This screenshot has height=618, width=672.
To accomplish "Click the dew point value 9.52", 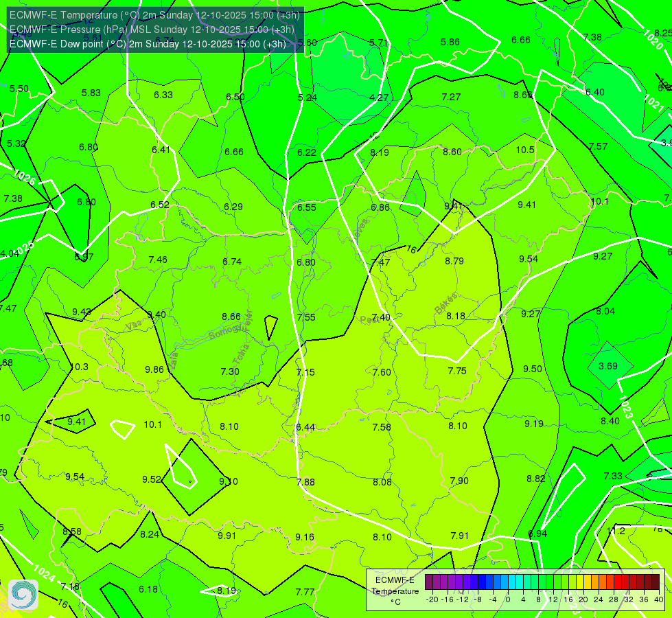I will tap(152, 479).
